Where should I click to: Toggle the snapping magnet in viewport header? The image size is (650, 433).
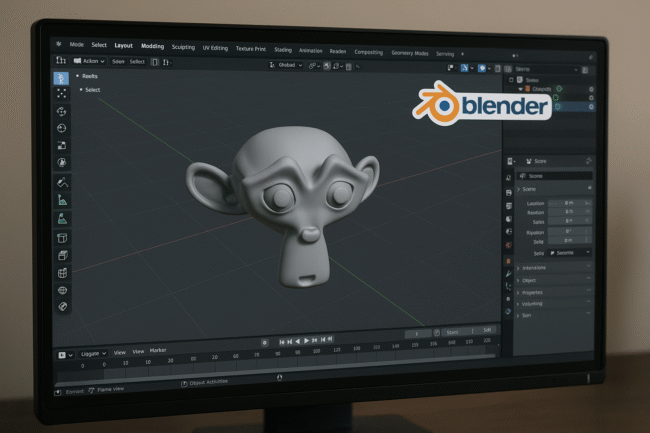click(x=327, y=66)
